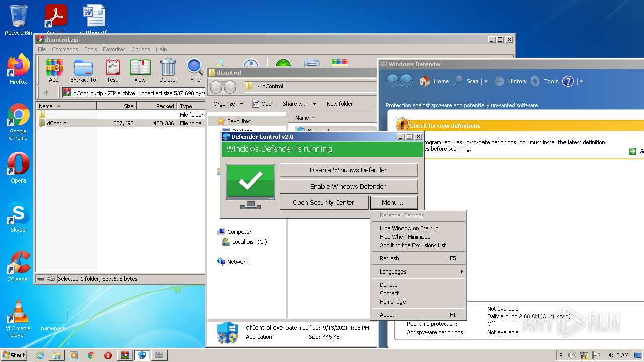Go up one level in WinRAR archive
This screenshot has height=362, width=644.
click(x=46, y=93)
